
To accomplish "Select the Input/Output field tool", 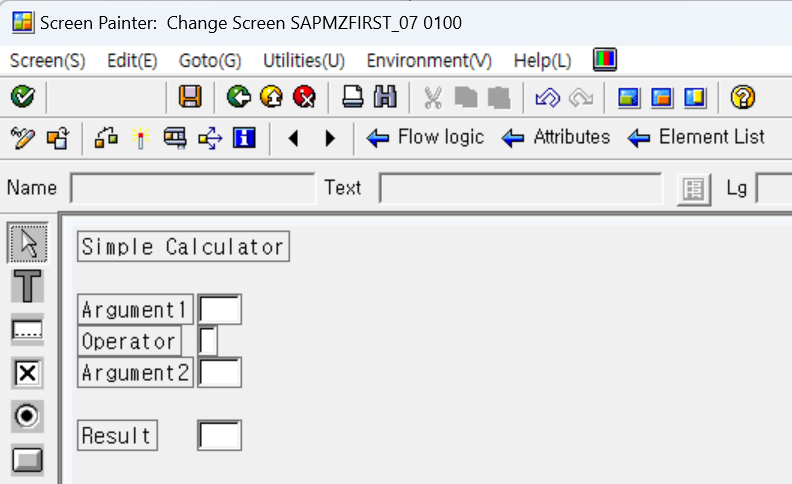I will click(x=28, y=330).
